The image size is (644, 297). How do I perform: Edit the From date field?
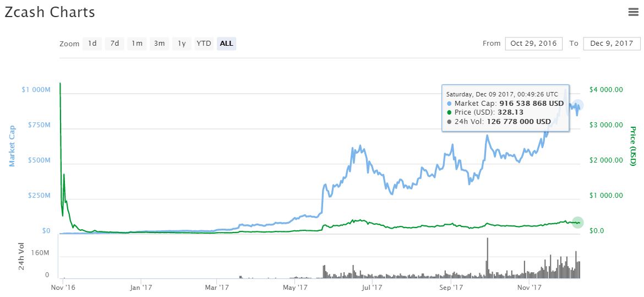tap(533, 43)
